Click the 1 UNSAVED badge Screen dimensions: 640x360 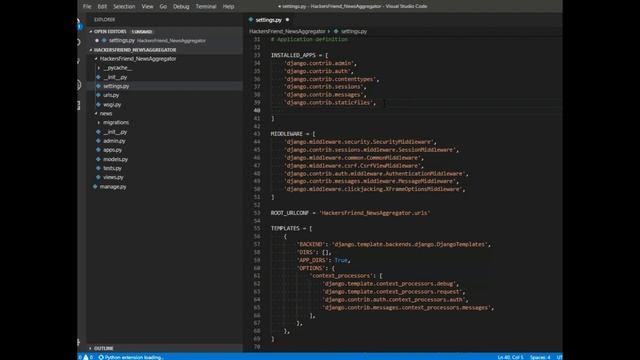pos(142,31)
